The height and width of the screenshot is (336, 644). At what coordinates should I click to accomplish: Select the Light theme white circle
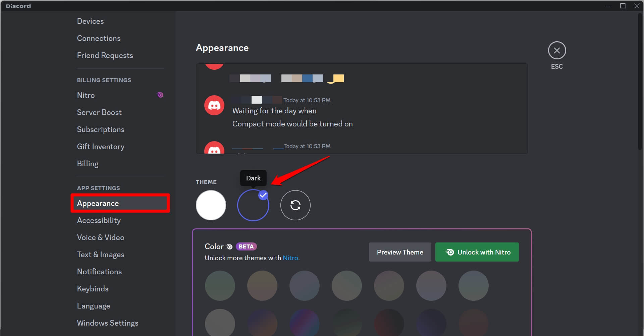click(211, 205)
